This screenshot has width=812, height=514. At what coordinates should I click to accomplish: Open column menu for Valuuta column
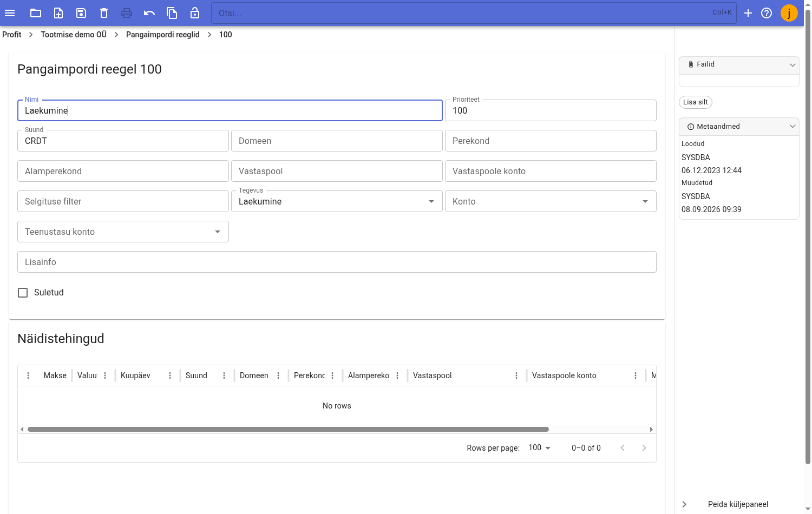(105, 375)
